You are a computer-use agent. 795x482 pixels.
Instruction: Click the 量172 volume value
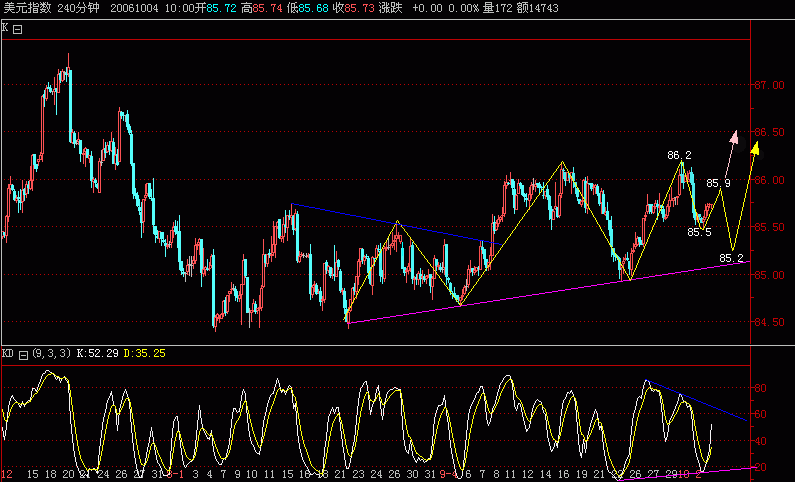pyautogui.click(x=497, y=8)
